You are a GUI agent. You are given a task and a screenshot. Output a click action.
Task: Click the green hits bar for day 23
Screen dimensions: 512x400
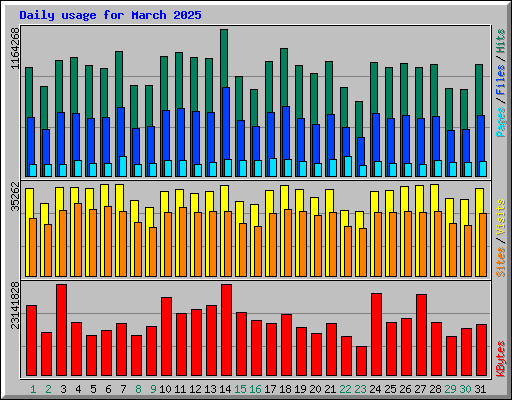click(359, 119)
